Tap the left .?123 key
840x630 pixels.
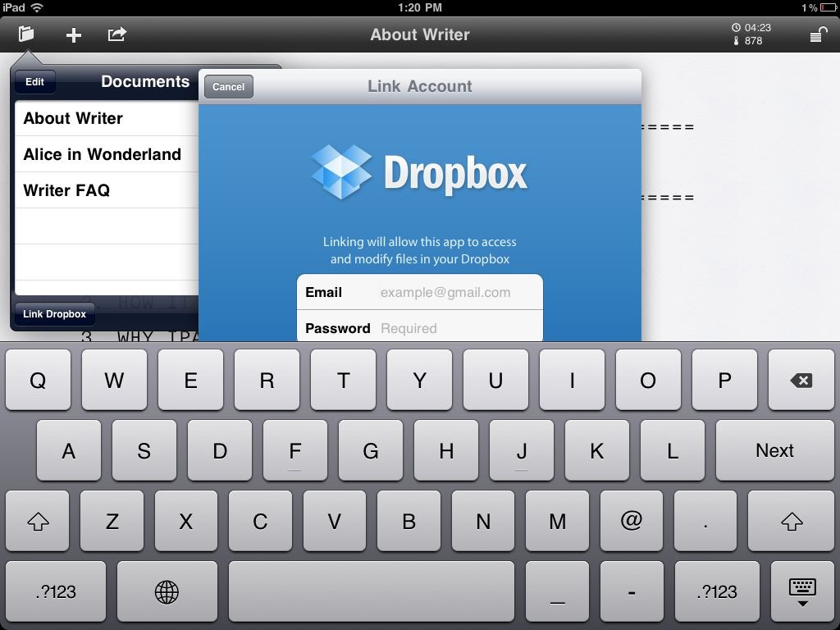56,592
